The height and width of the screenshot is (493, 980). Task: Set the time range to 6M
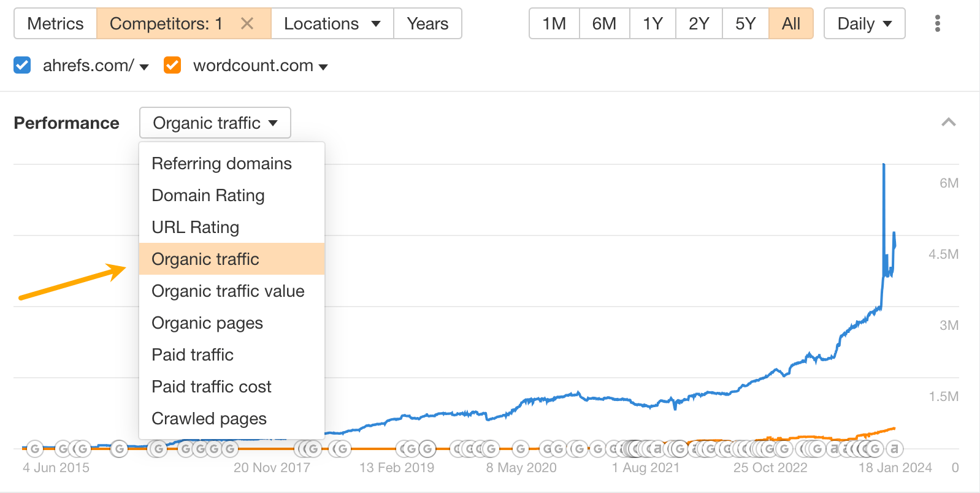coord(604,23)
